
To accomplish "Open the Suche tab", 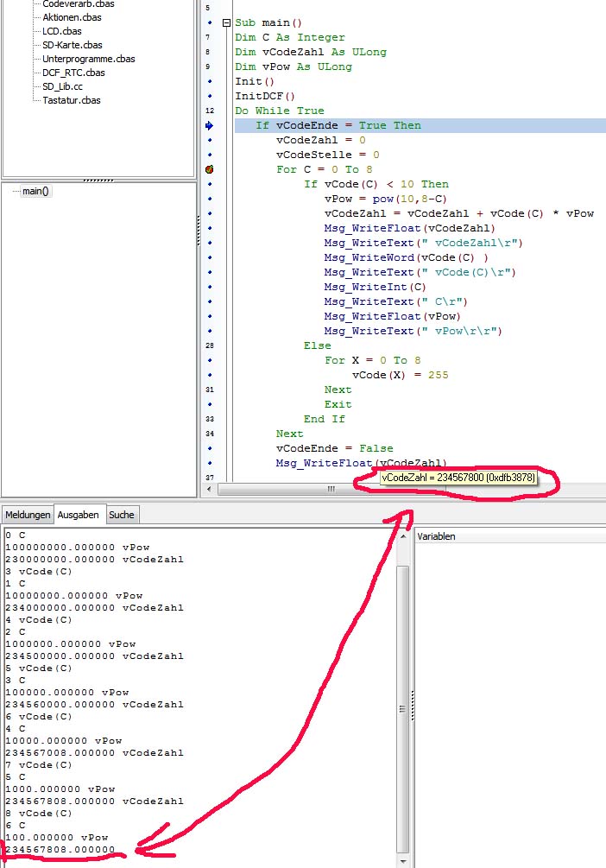I will tap(122, 515).
